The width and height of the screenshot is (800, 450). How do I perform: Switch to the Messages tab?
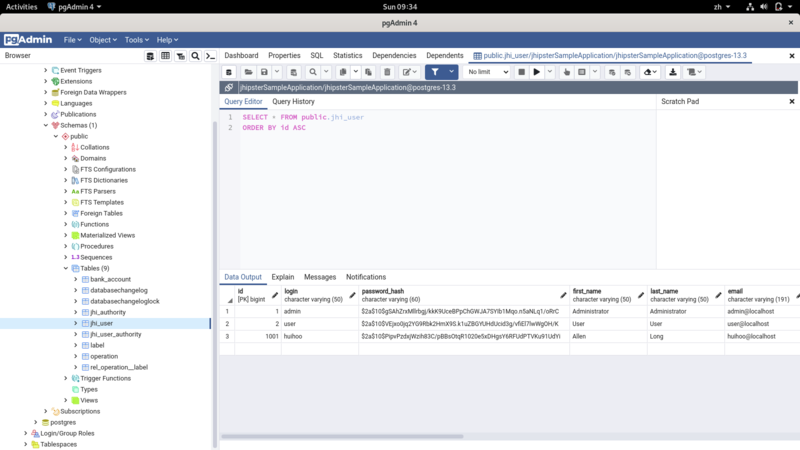pos(320,277)
